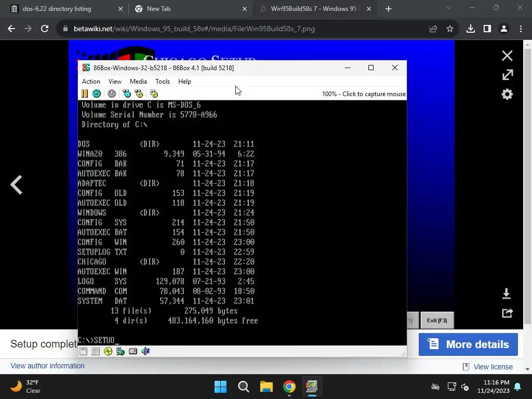Click the second floppy drive status icon
This screenshot has height=399, width=532.
[96, 352]
